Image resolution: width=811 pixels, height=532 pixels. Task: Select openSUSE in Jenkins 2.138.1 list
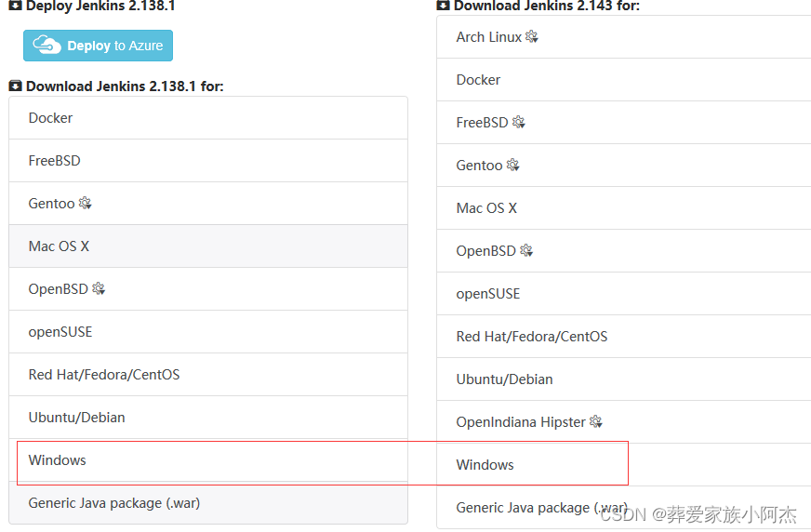tap(208, 332)
